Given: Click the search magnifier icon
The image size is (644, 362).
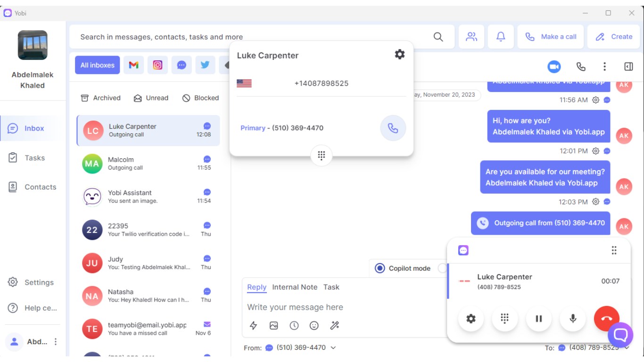Looking at the screenshot, I should coord(438,37).
